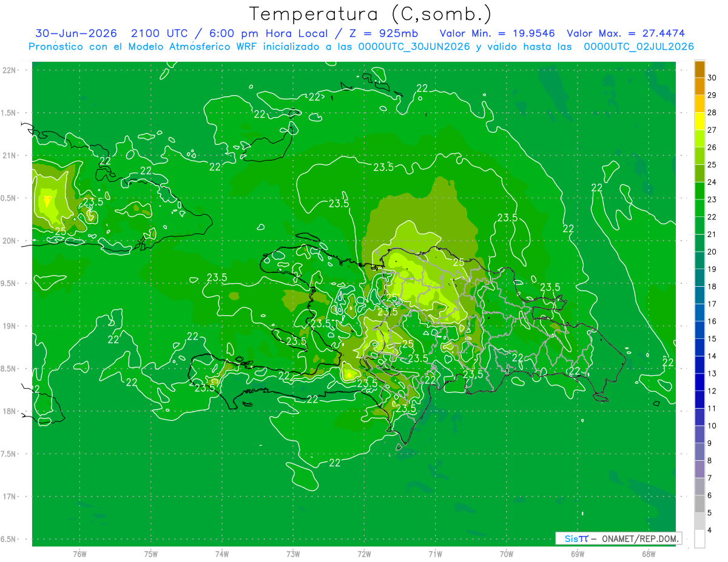Click the "72W" longitude label
This screenshot has width=728, height=562.
[364, 554]
